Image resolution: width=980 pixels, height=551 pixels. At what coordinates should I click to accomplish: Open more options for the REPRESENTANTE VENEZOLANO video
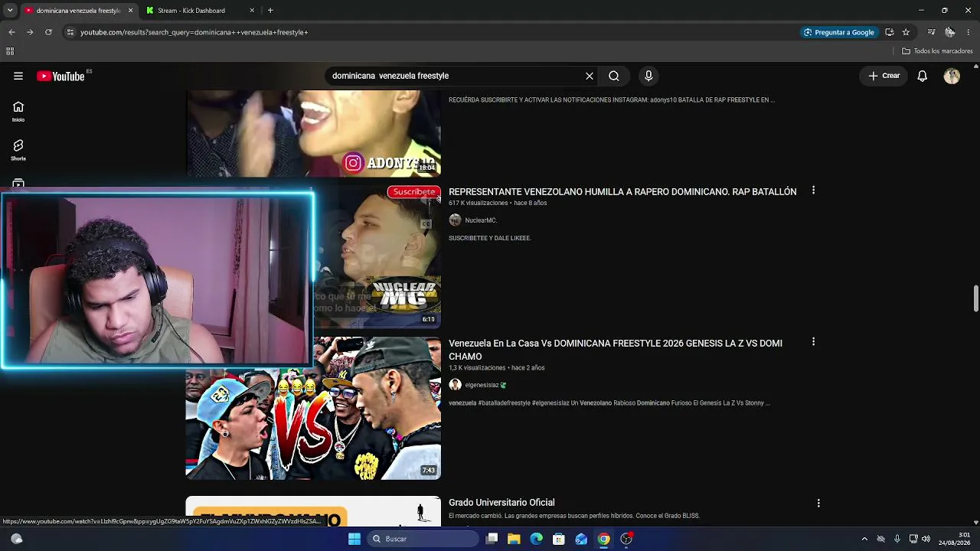tap(813, 191)
